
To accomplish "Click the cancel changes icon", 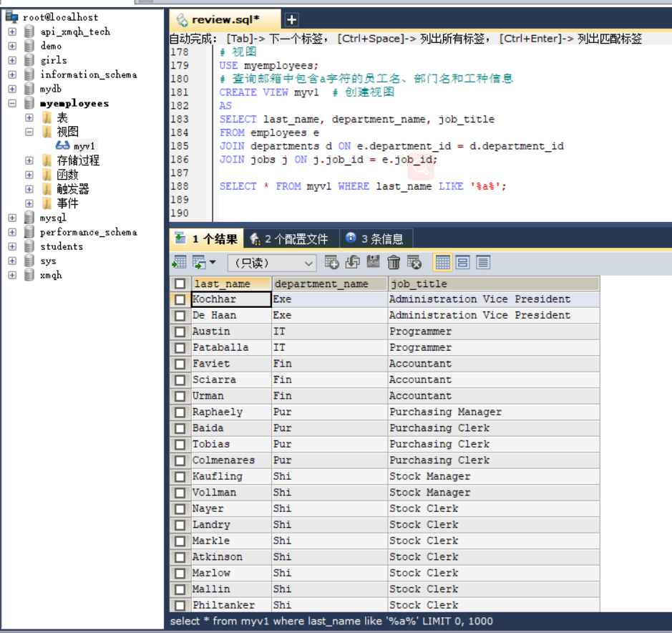I will pos(414,262).
